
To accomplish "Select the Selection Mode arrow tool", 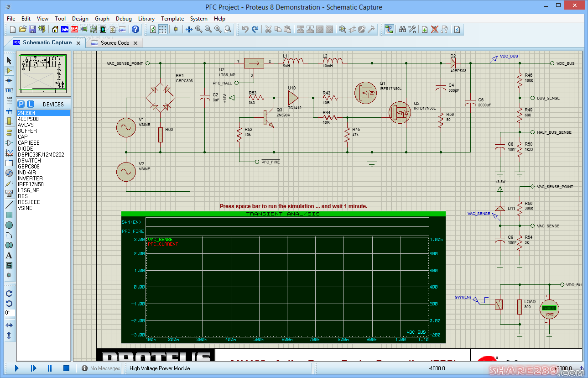I will [9, 60].
